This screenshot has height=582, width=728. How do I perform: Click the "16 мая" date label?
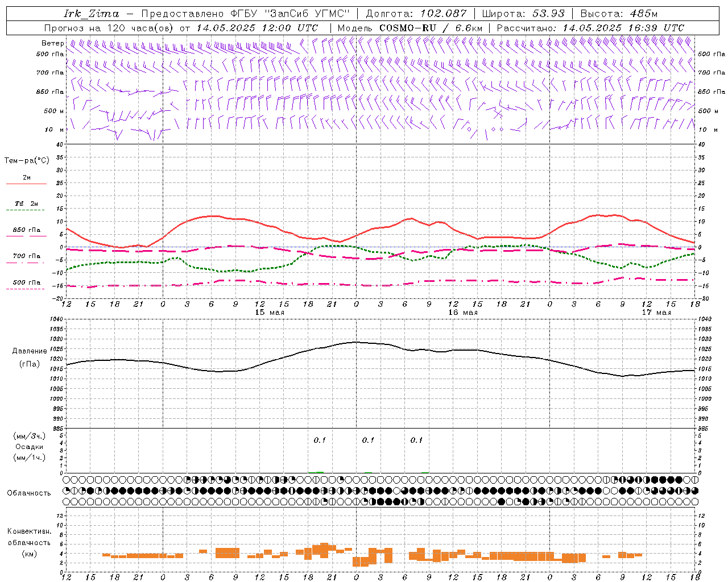coord(463,313)
